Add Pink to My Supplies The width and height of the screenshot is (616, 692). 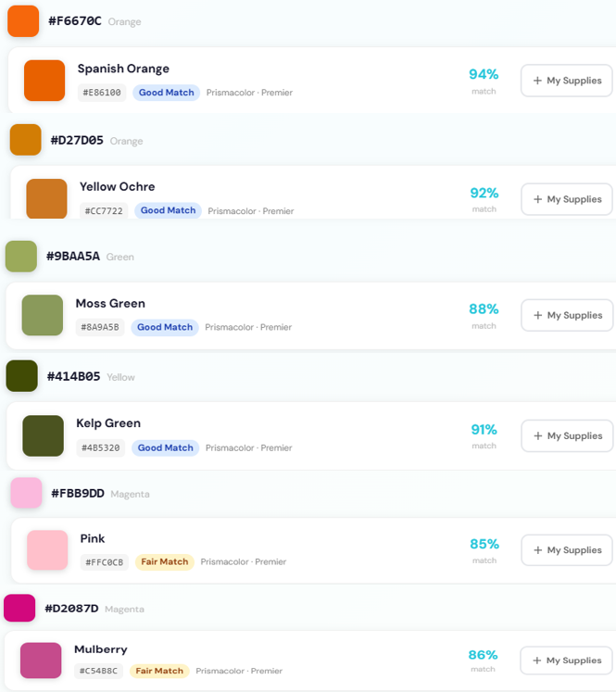click(567, 550)
